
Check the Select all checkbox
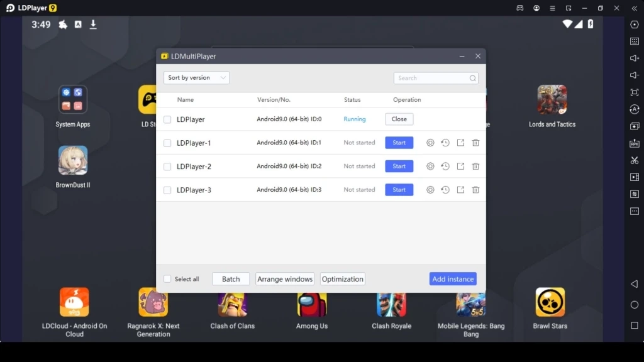(167, 278)
